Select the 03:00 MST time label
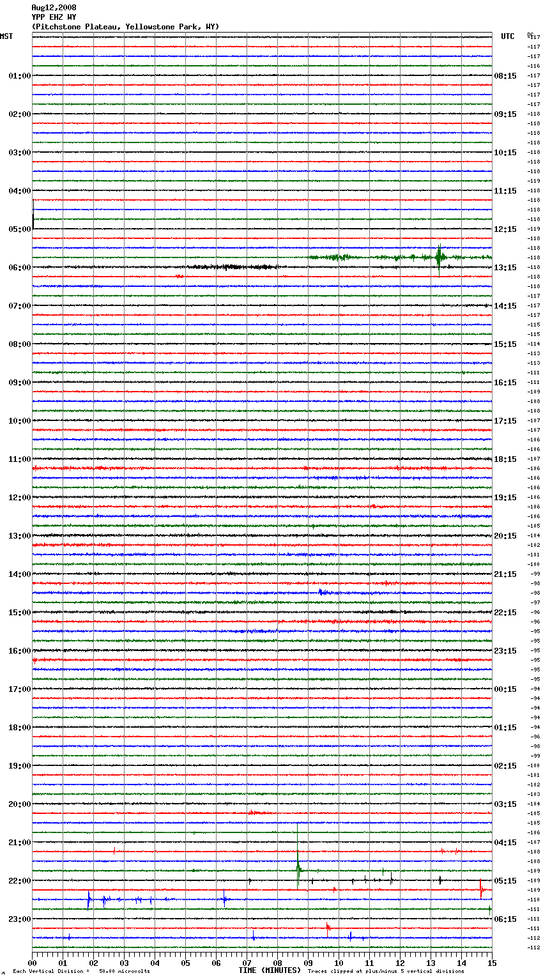The width and height of the screenshot is (543, 980). 20,153
